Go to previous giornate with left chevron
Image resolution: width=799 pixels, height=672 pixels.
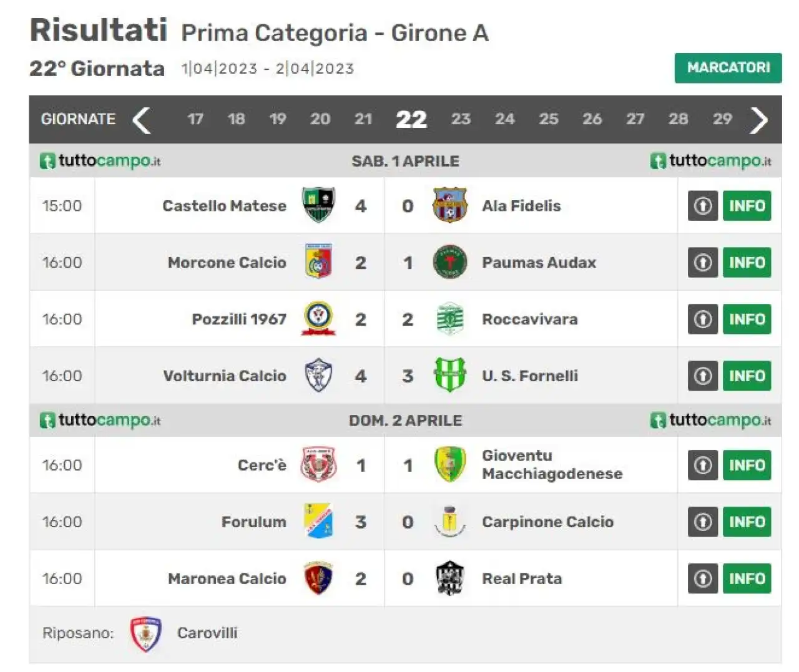point(142,120)
